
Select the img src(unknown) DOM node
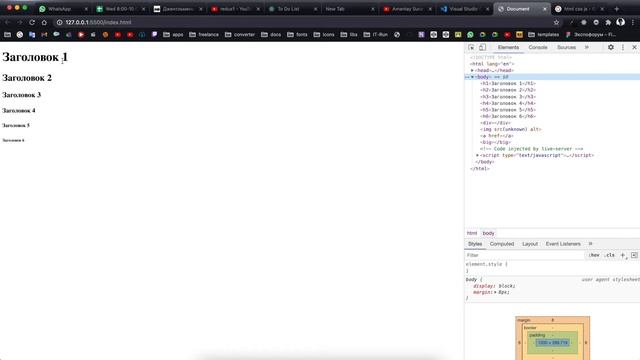tap(511, 129)
